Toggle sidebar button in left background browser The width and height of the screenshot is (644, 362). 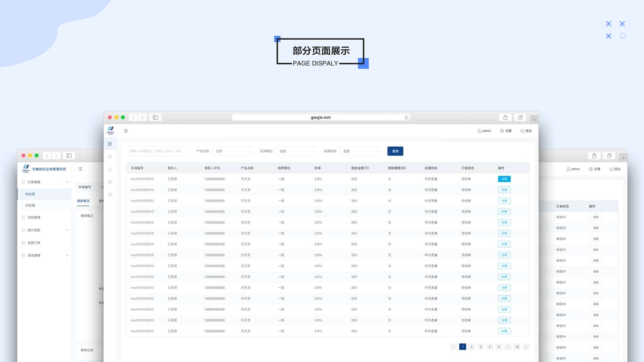[x=69, y=156]
